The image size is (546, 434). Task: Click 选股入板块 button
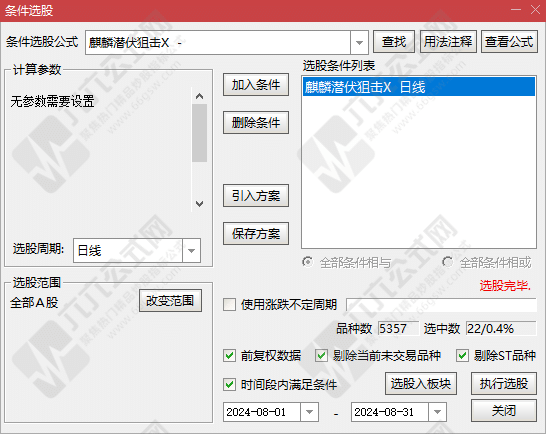(x=421, y=383)
